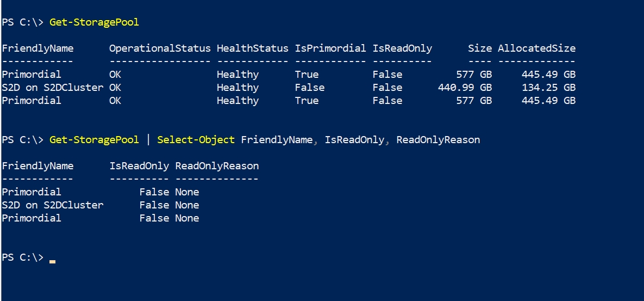Click the AllocatedSize column header
The height and width of the screenshot is (301, 644).
click(536, 48)
